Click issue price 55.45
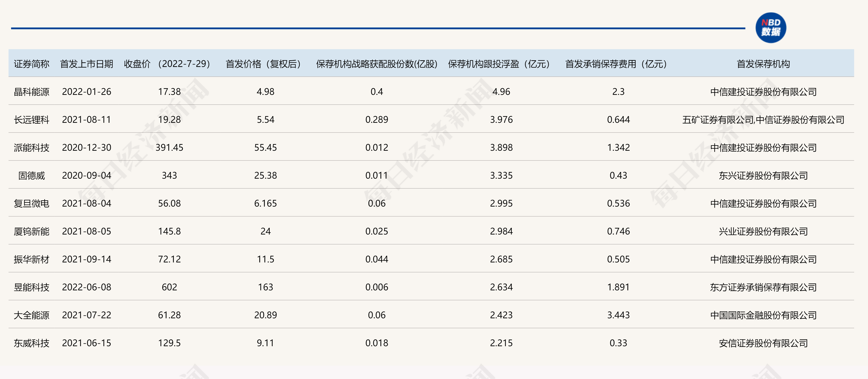Screen dimensions: 868x379 pyautogui.click(x=266, y=148)
